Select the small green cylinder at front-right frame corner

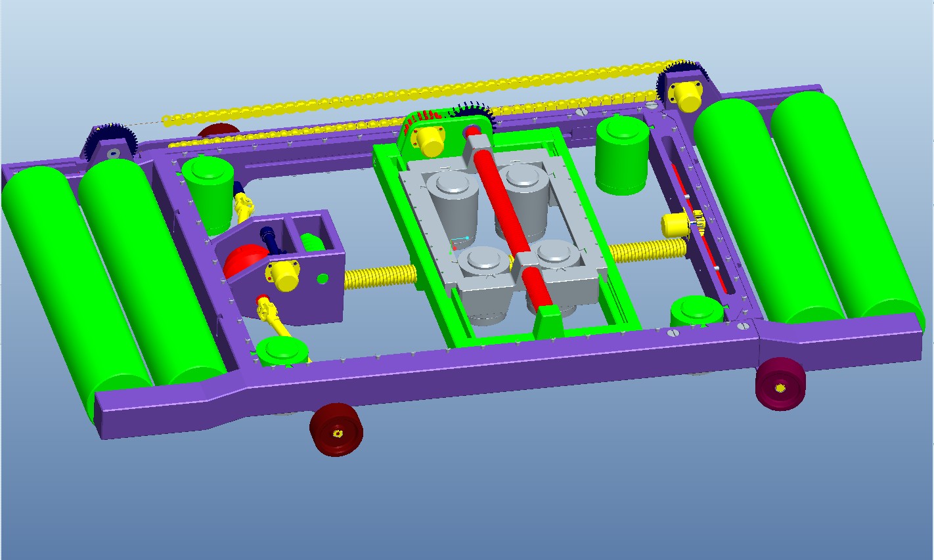pyautogui.click(x=697, y=311)
